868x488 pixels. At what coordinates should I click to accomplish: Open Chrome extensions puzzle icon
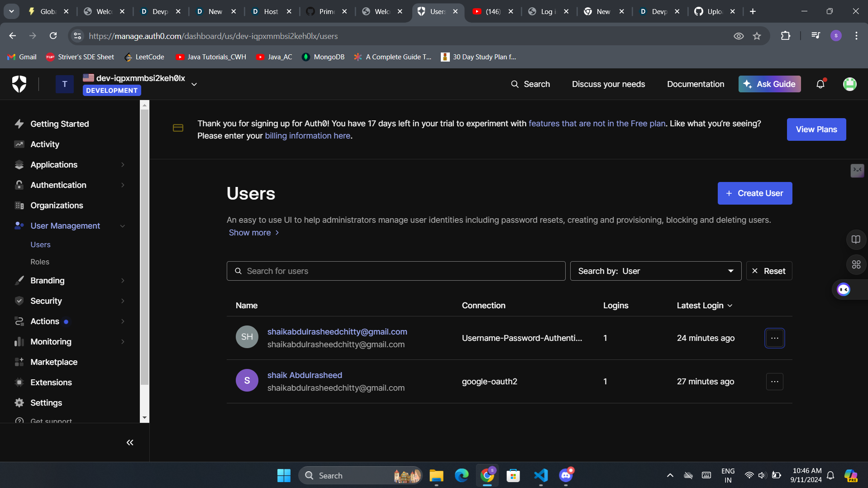tap(785, 36)
